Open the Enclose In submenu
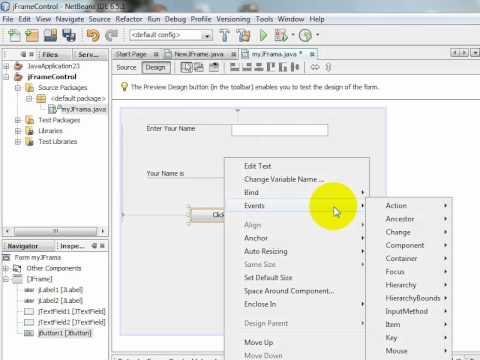 pyautogui.click(x=297, y=304)
